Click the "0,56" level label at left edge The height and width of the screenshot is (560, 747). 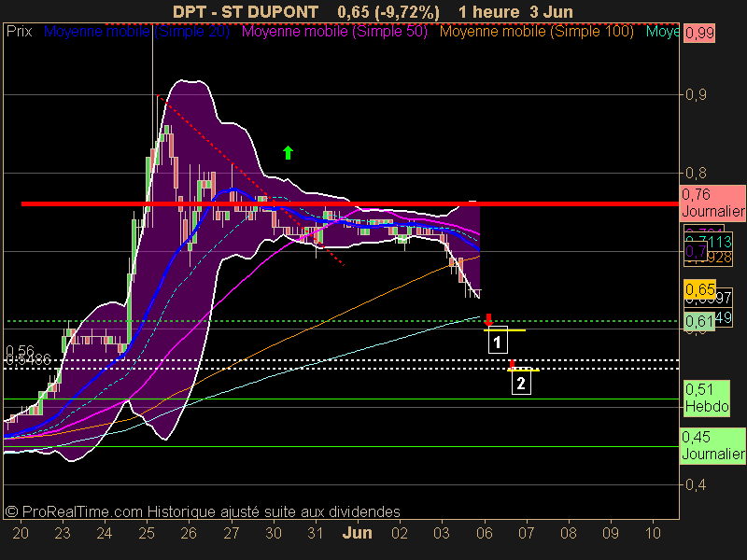click(20, 351)
